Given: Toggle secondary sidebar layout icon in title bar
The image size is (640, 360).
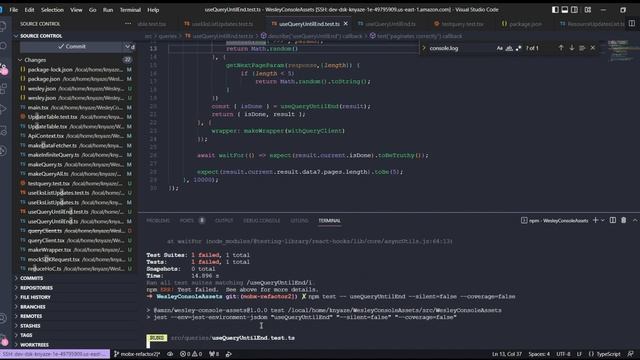Looking at the screenshot, I should (574, 10).
